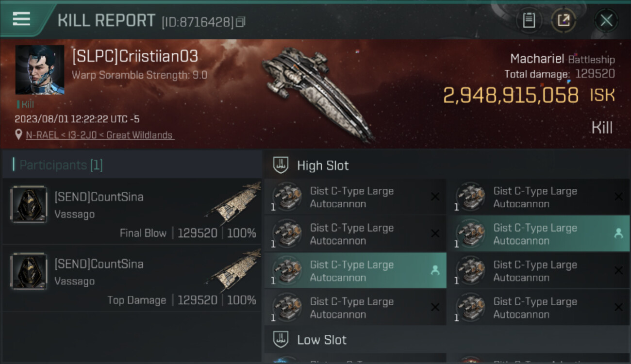Click the Top Damage participant portrait
This screenshot has height=364, width=631.
pos(29,272)
